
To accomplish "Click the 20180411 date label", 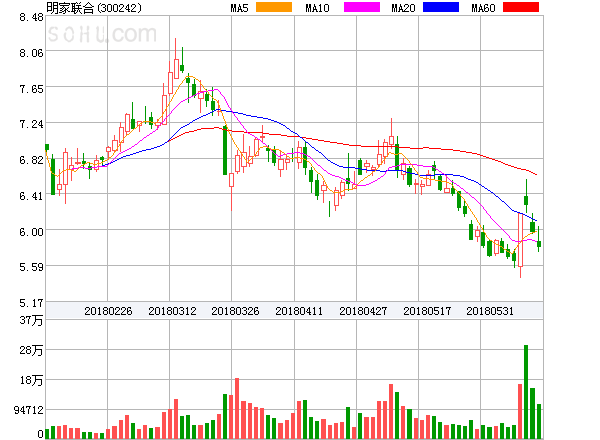I will point(299,311).
